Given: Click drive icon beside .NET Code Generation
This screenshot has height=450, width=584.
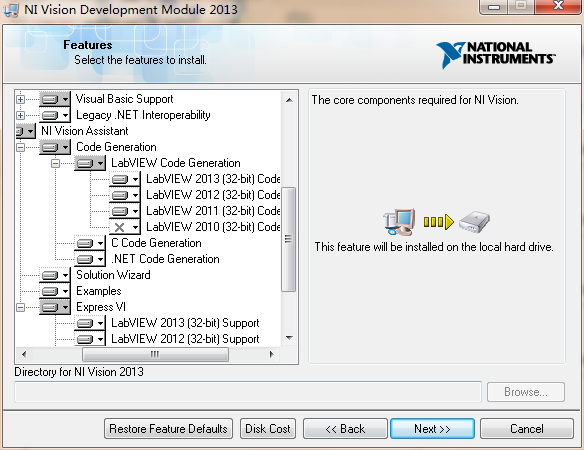Looking at the screenshot, I should (90, 259).
